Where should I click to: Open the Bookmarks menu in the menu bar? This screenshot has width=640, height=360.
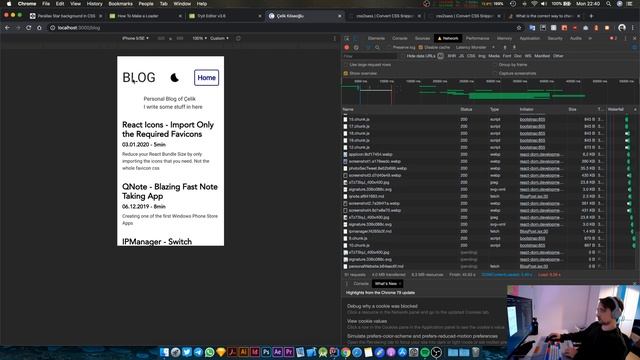(120, 4)
